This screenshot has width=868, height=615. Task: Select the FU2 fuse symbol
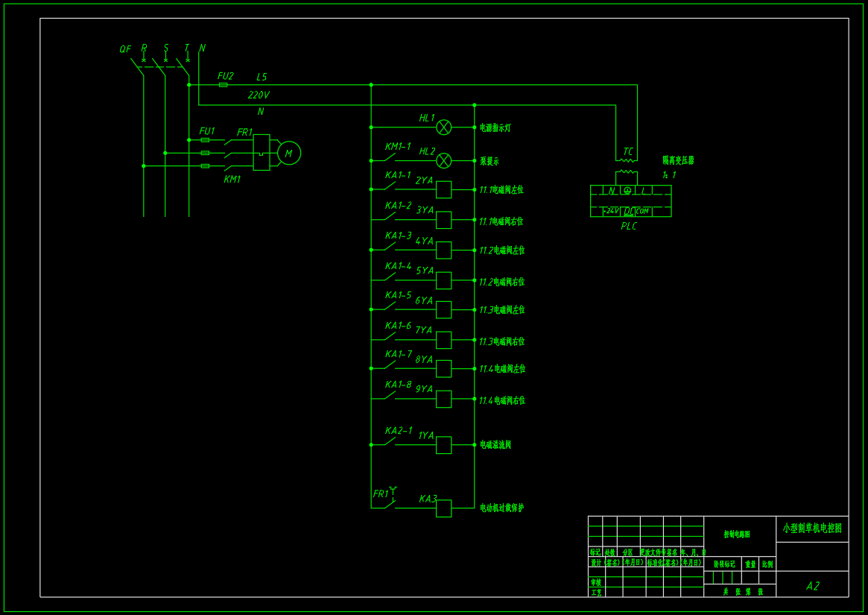223,85
